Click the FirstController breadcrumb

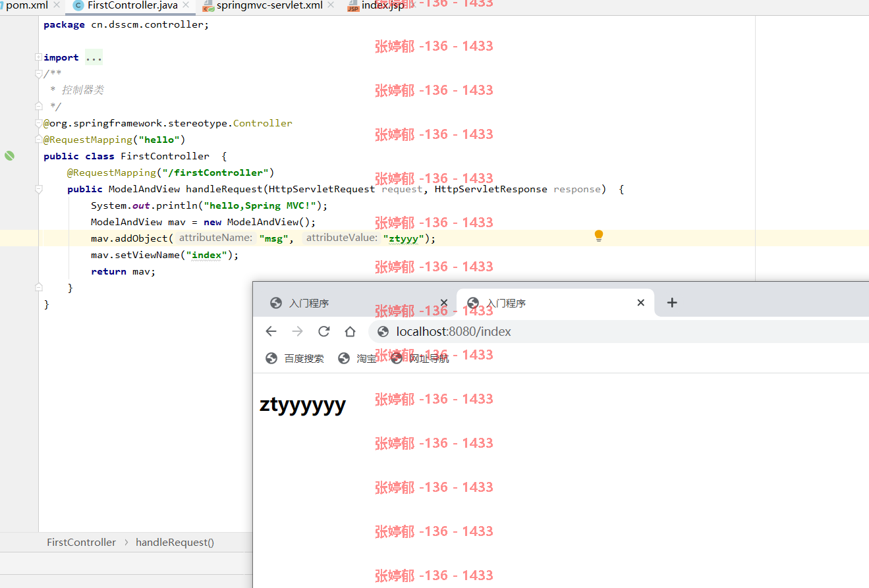[x=81, y=543]
